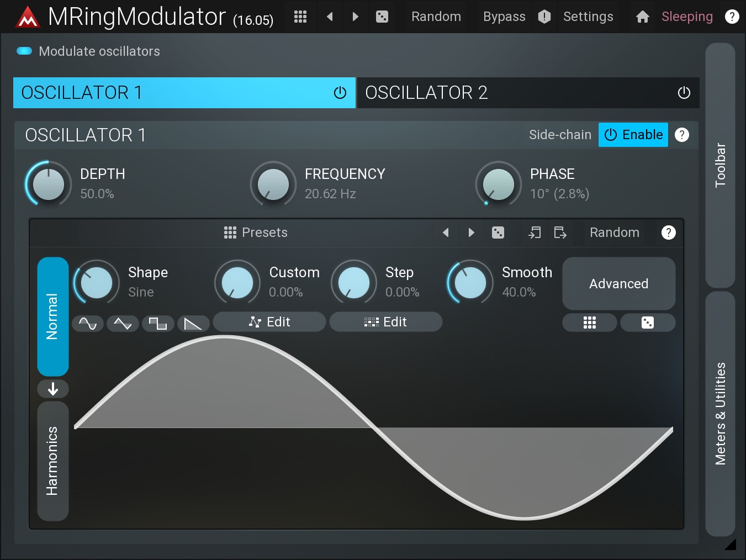Click the 50.0% depth value
The width and height of the screenshot is (746, 560).
(97, 194)
